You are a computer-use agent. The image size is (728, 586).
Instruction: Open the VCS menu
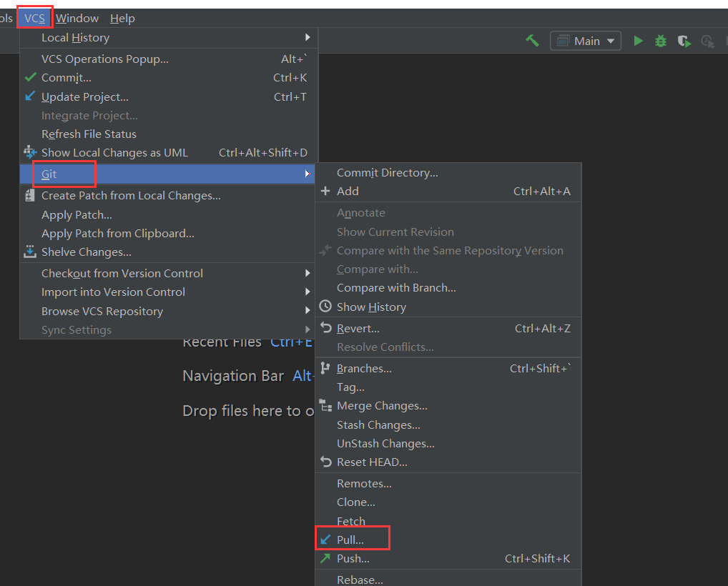click(35, 18)
